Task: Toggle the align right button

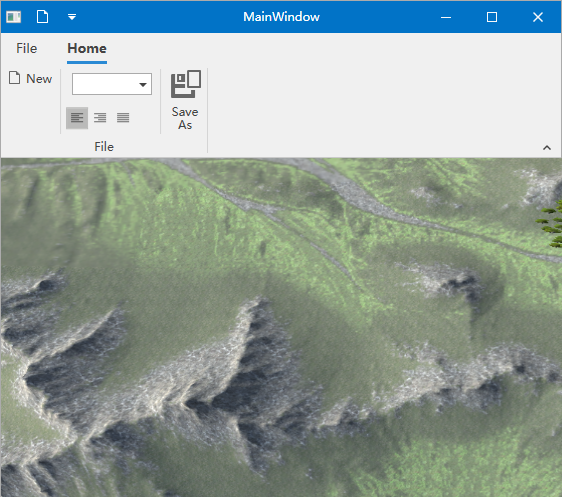Action: pos(100,118)
